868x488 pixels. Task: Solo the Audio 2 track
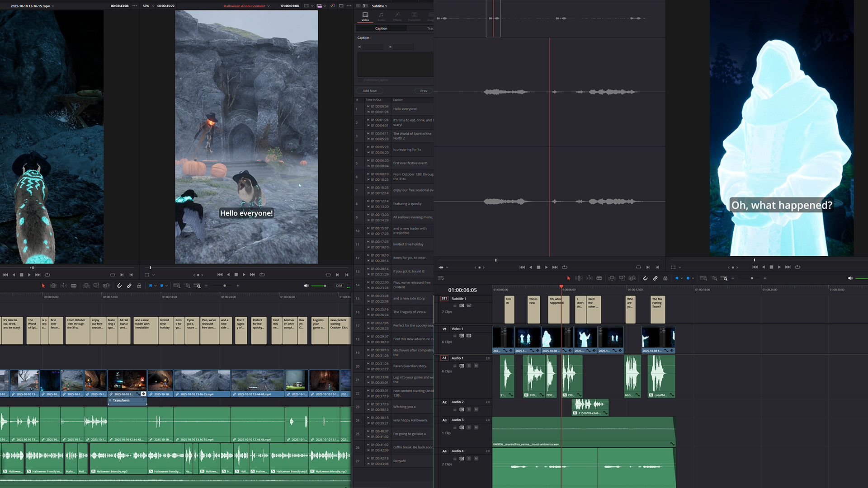point(469,409)
